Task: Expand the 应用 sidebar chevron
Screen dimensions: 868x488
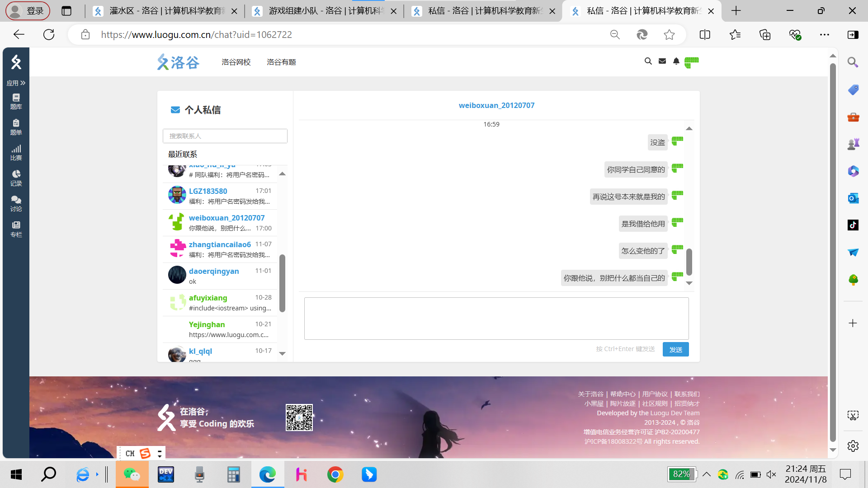Action: 23,83
